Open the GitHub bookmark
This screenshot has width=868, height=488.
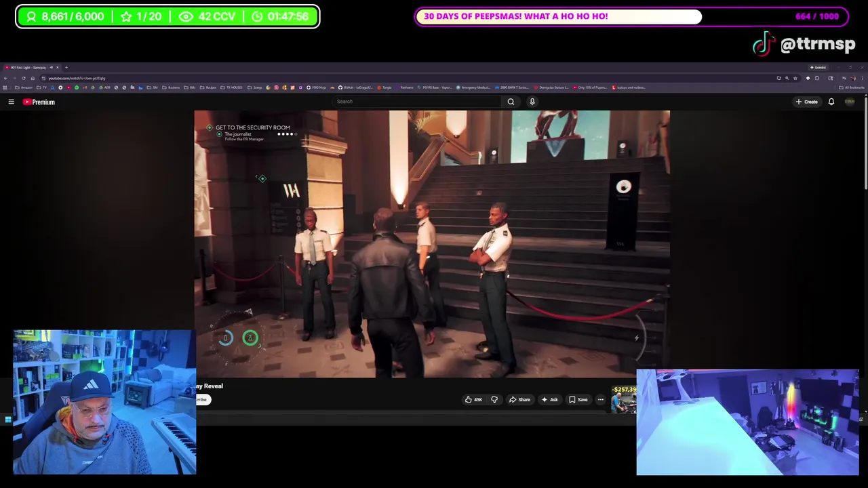(356, 87)
